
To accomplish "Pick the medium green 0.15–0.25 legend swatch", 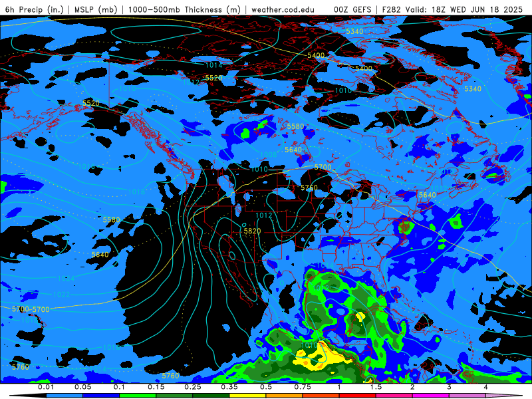I will click(x=174, y=396).
